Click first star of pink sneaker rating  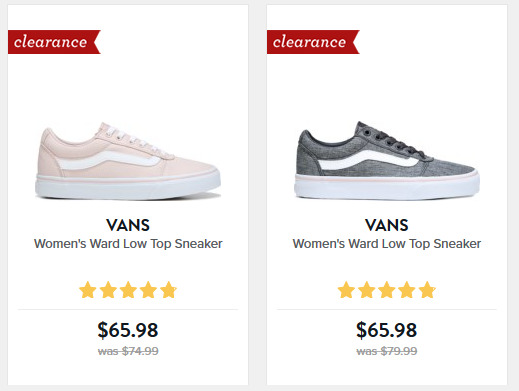click(x=88, y=290)
